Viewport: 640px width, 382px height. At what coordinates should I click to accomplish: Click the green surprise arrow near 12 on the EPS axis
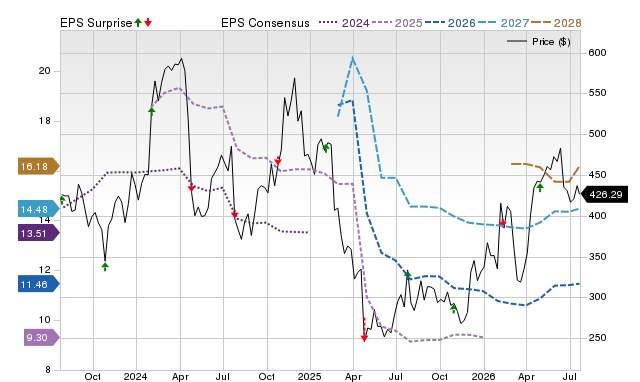tap(105, 267)
